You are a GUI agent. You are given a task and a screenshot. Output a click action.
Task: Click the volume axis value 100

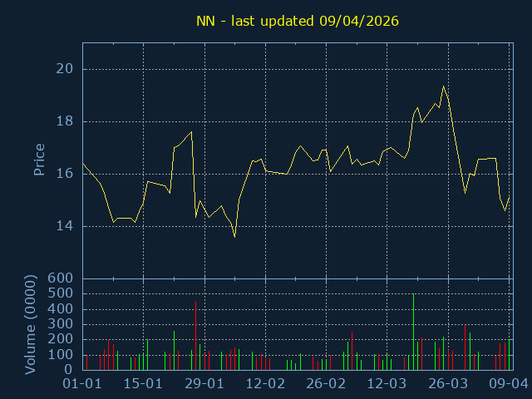[60, 355]
